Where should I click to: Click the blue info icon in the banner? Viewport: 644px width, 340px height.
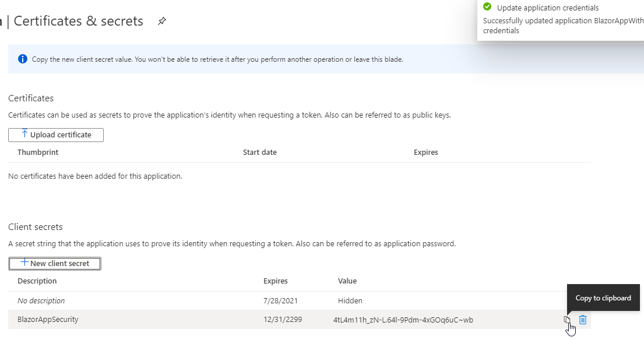click(x=23, y=59)
